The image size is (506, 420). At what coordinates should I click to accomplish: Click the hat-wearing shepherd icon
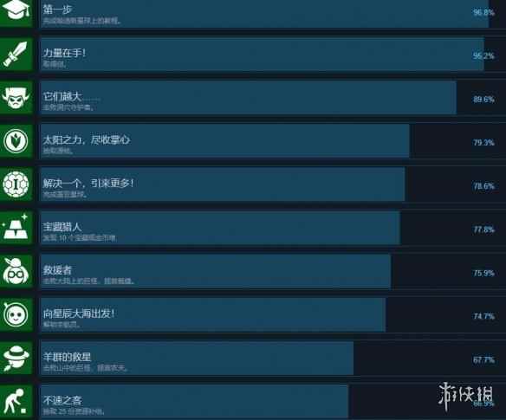tap(16, 358)
